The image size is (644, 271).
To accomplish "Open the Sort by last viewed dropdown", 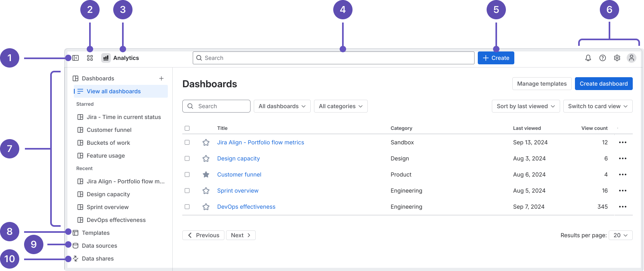I will (526, 106).
